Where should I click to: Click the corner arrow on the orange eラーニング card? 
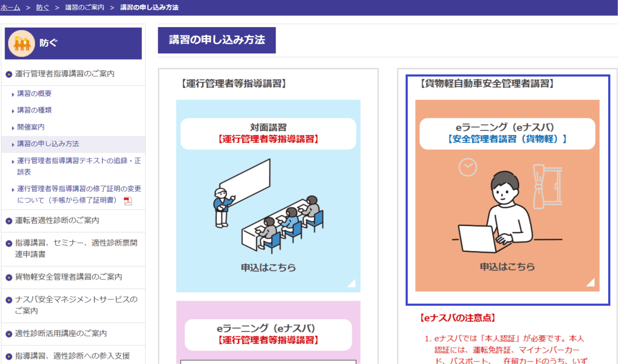click(590, 282)
